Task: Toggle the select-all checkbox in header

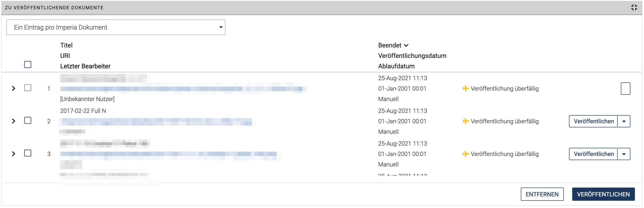Action: point(28,64)
